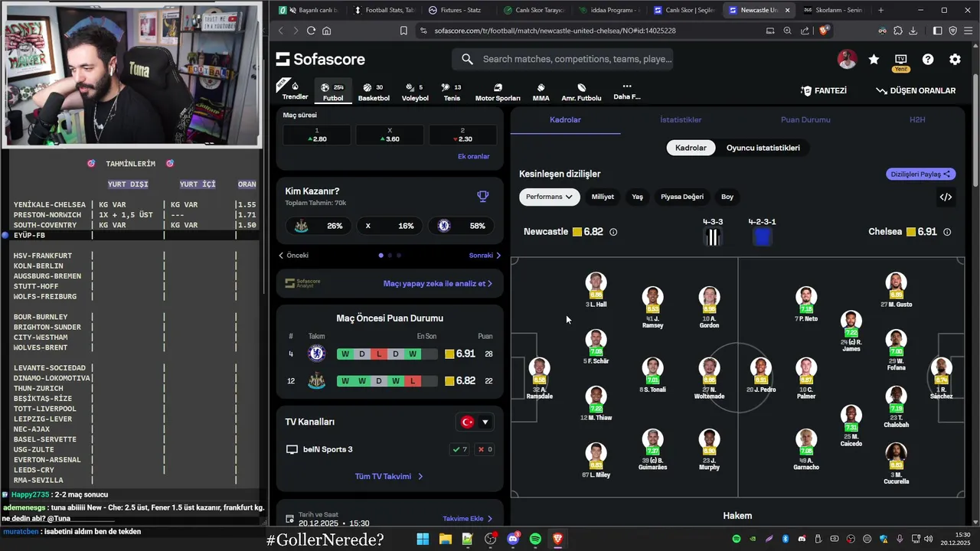Open browser downloads icon
Viewport: 980px width, 551px height.
coord(913,31)
